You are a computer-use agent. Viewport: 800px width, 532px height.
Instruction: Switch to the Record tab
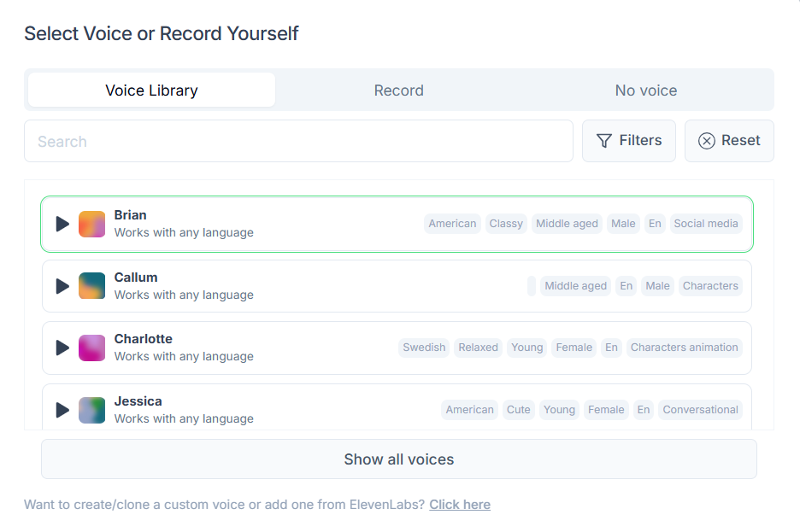coord(399,91)
